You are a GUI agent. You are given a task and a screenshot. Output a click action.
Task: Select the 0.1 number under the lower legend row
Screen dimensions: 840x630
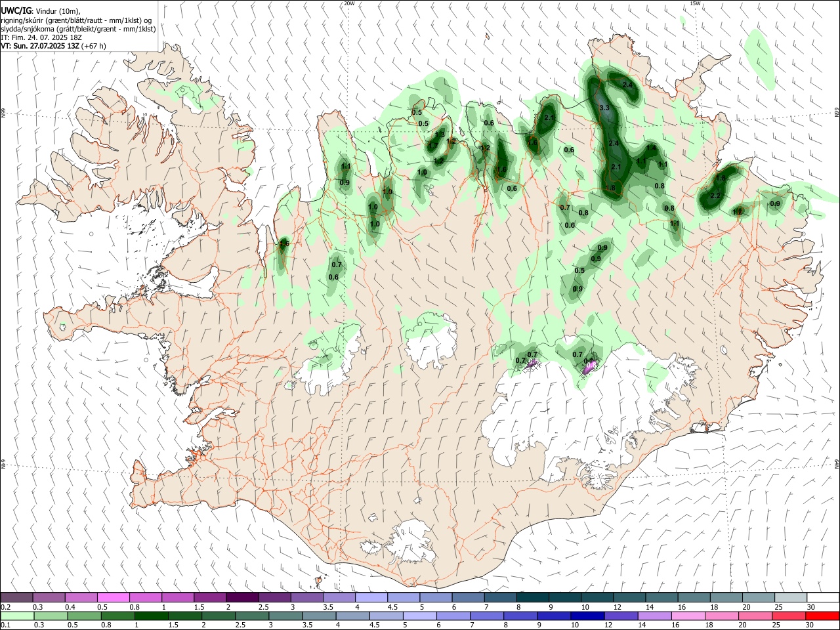(x=6, y=625)
